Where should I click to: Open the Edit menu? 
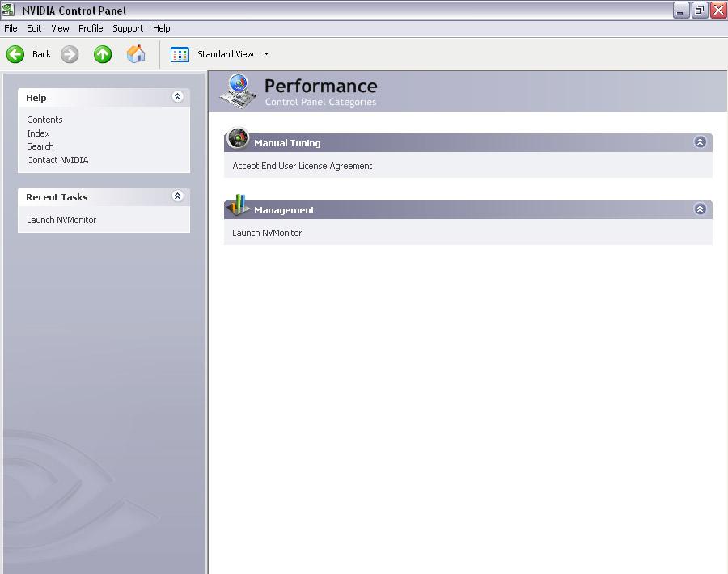pos(34,28)
